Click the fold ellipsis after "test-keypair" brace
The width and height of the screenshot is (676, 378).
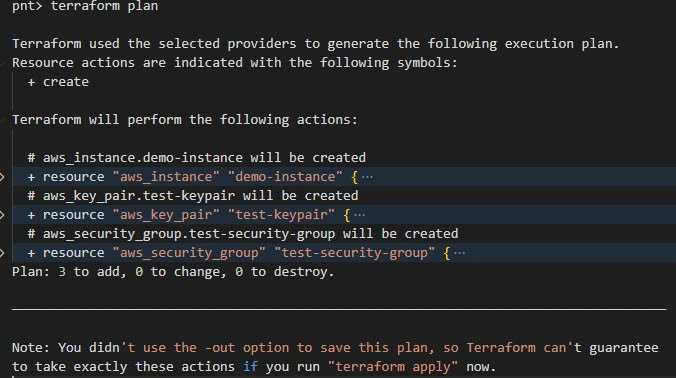pos(360,215)
